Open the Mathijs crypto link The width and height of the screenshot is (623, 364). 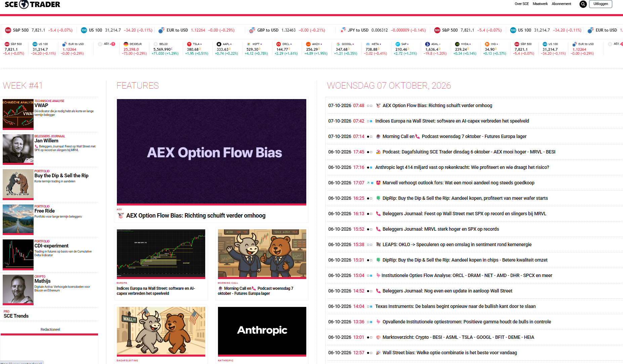pos(43,281)
